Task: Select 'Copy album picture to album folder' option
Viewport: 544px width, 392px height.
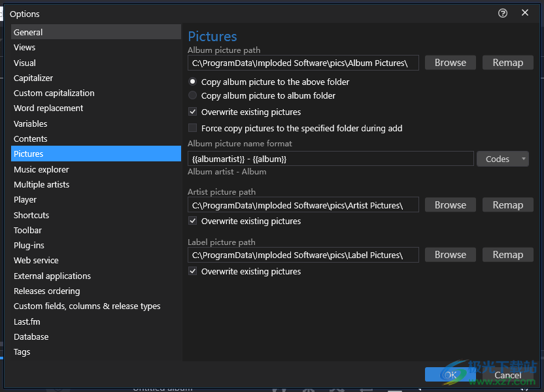Action: pos(193,95)
